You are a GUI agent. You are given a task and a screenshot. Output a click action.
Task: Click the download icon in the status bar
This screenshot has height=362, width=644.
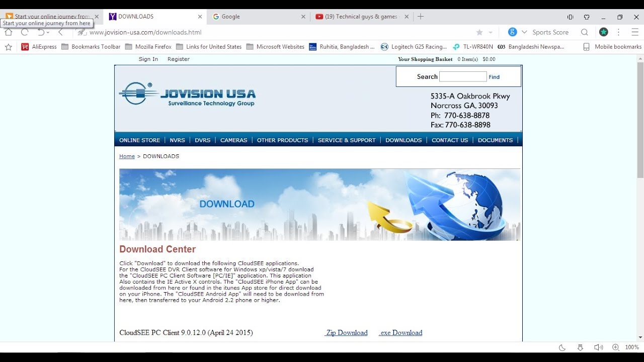580,347
